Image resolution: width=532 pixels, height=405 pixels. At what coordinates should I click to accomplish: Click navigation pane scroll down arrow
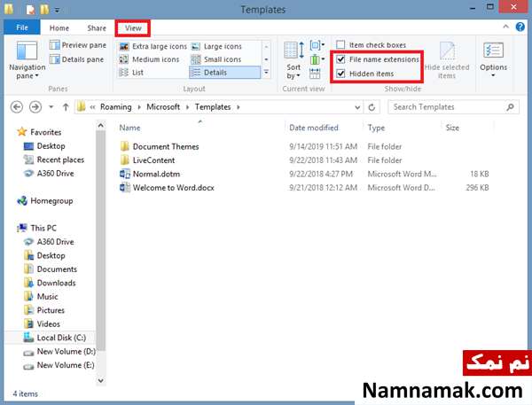(x=101, y=380)
